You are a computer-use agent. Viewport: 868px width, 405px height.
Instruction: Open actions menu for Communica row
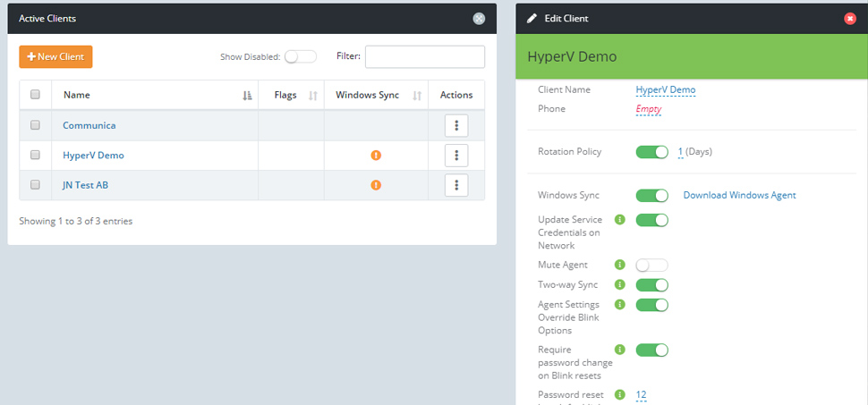[456, 125]
